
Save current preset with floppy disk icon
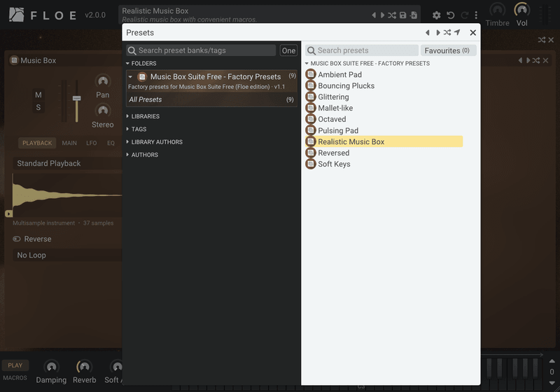[403, 15]
